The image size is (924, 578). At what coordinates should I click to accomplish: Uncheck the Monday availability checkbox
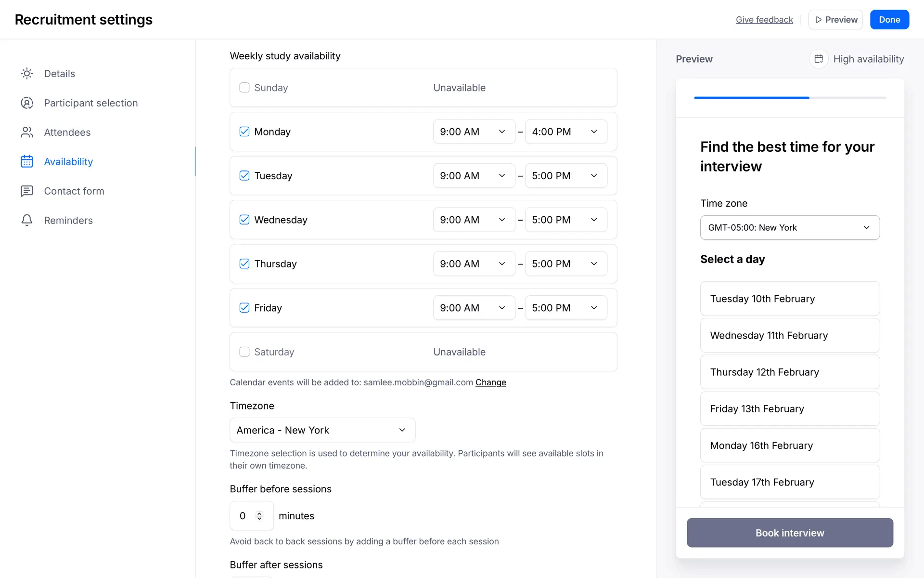tap(244, 132)
